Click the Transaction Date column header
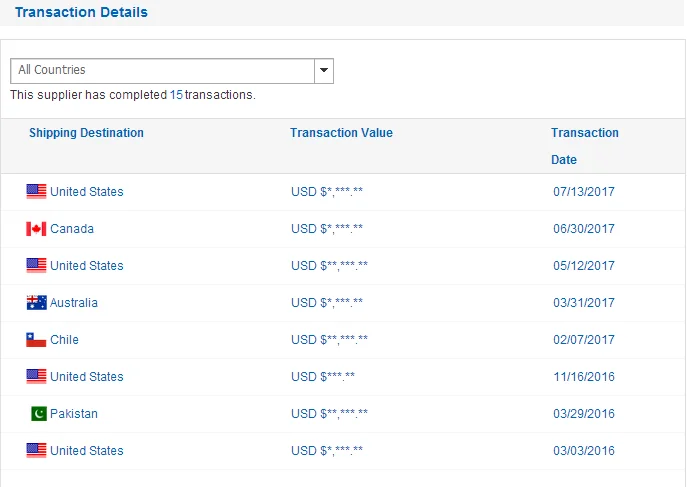The width and height of the screenshot is (687, 487). tap(584, 145)
